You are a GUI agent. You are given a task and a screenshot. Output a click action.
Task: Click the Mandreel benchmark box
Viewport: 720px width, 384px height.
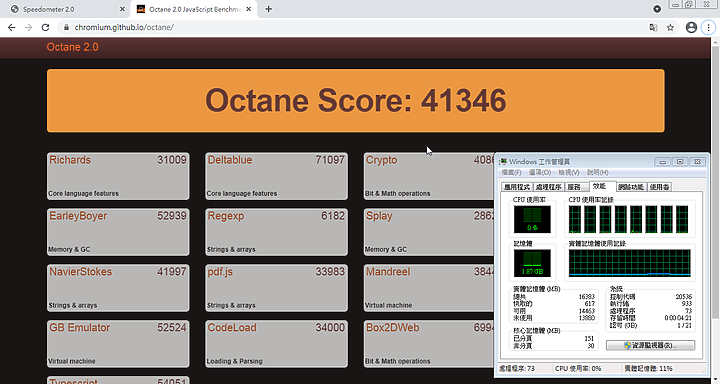tap(429, 288)
